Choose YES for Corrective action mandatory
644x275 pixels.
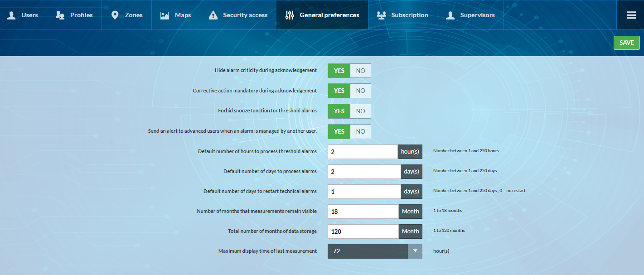339,91
